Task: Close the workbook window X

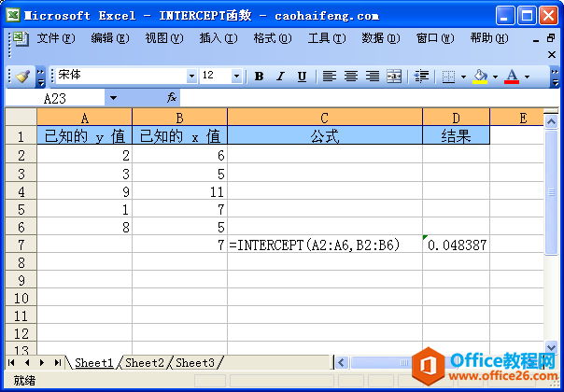Action: tap(552, 54)
